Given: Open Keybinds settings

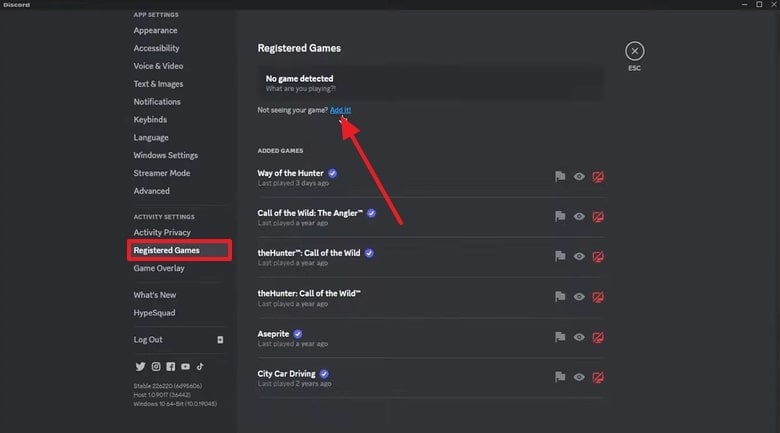Looking at the screenshot, I should 150,119.
